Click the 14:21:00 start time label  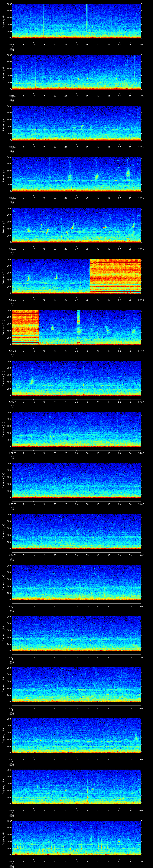click(x=12, y=402)
